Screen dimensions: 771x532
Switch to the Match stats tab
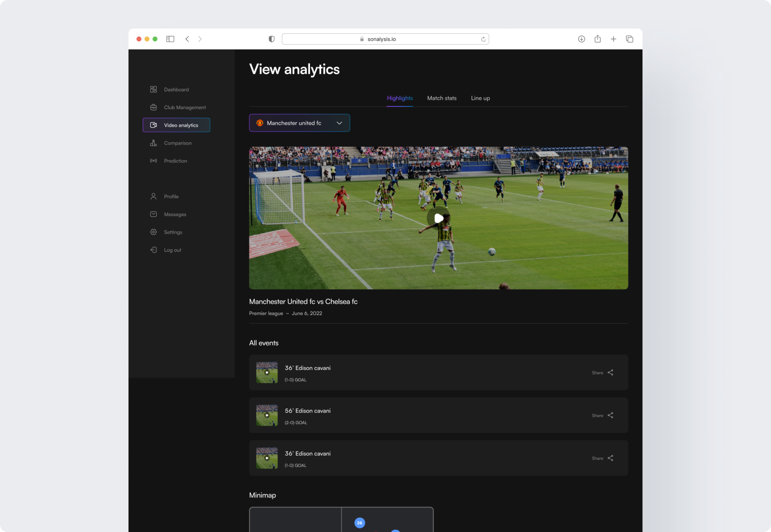[x=441, y=98]
